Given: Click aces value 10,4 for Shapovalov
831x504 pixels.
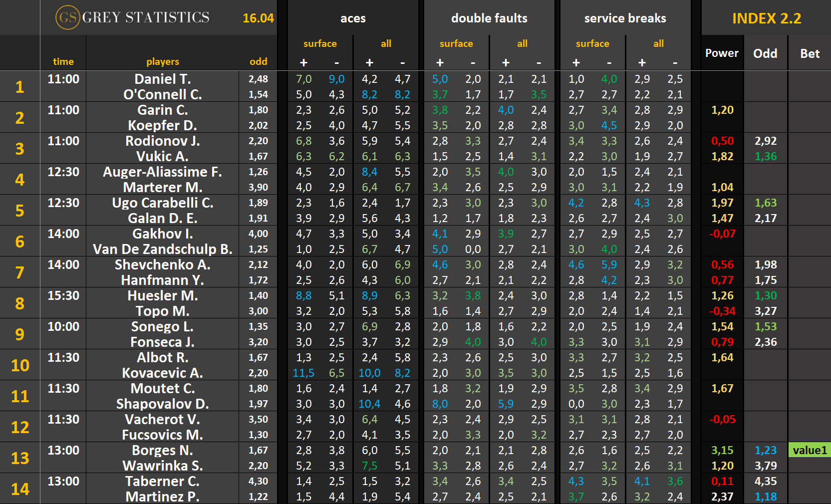Looking at the screenshot, I should 369,404.
